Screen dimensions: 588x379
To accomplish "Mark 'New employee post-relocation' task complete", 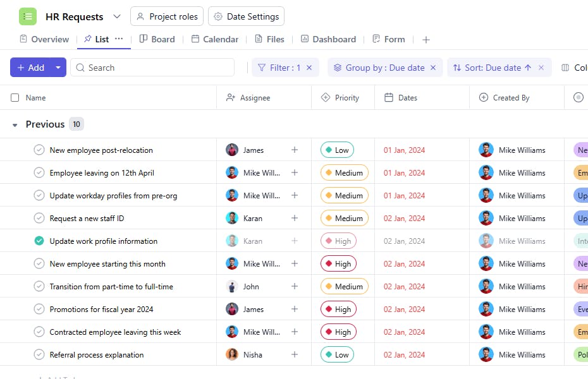I will (x=39, y=150).
